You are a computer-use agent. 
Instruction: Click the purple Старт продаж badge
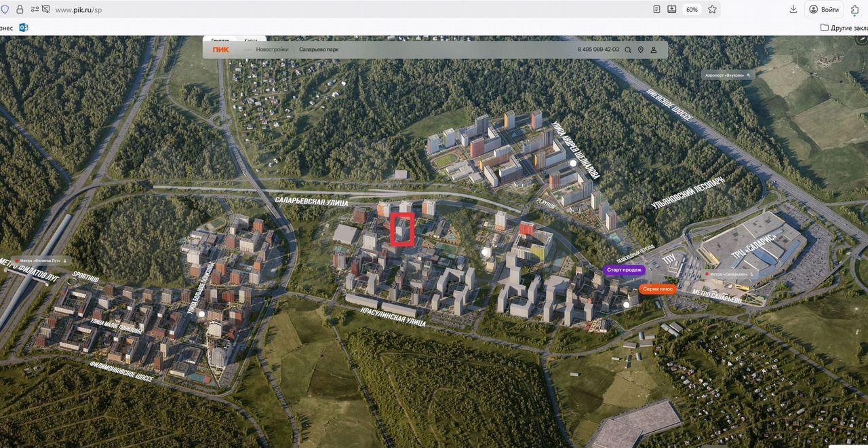tap(624, 270)
